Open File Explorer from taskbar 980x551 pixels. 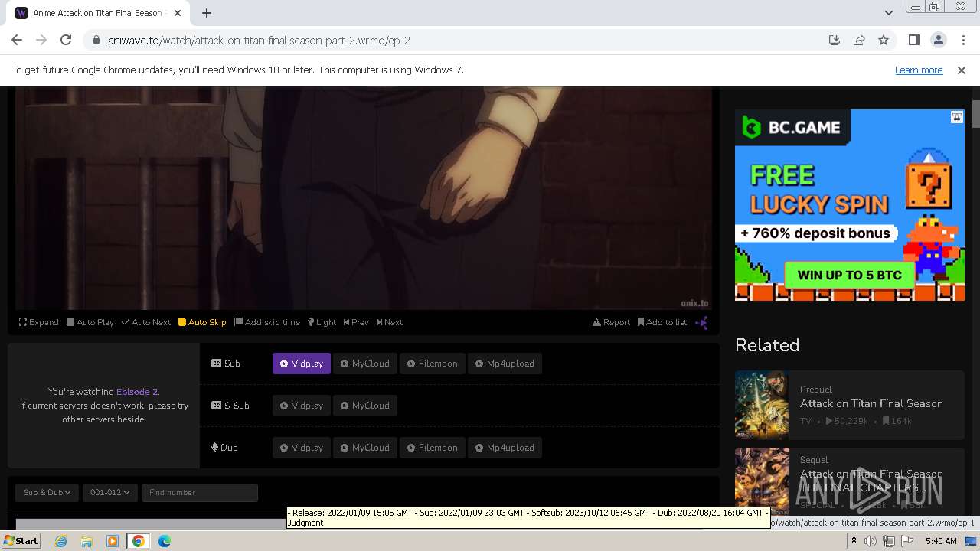pyautogui.click(x=87, y=541)
